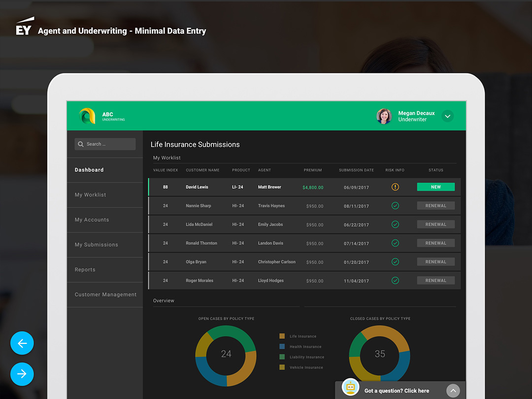Advance to next slide with right arrow
The image size is (532, 399).
(x=22, y=374)
